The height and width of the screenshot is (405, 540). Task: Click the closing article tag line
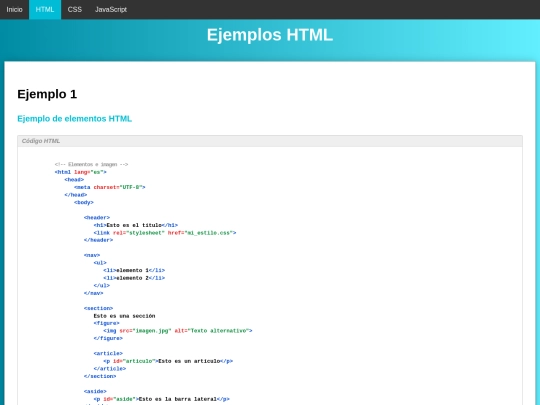click(110, 368)
